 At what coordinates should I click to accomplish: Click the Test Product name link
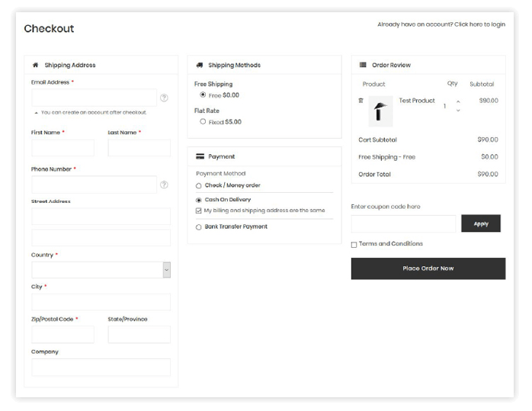click(x=417, y=101)
